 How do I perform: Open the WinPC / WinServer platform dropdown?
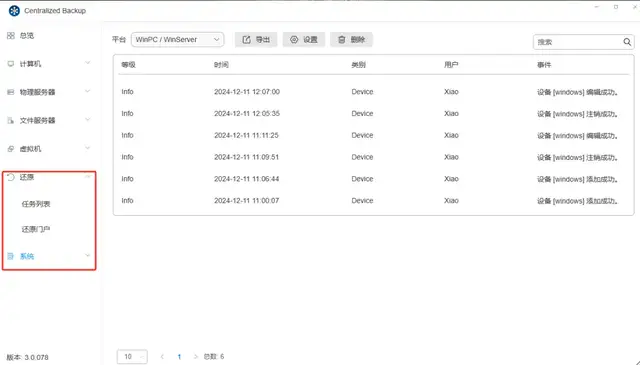pyautogui.click(x=178, y=40)
